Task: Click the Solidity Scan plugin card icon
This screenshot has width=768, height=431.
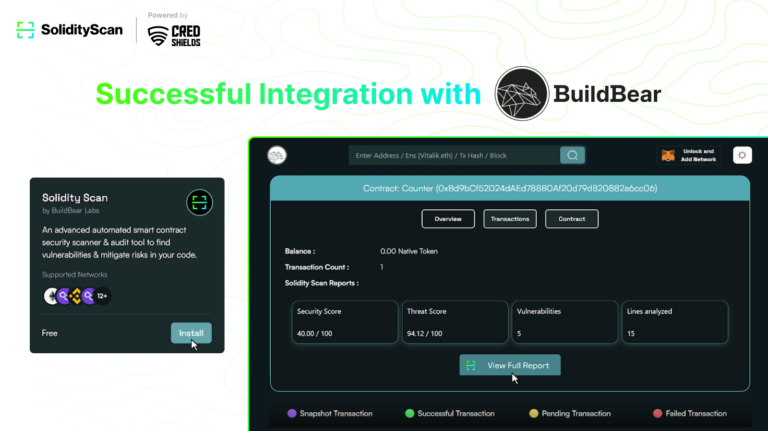Action: (199, 202)
